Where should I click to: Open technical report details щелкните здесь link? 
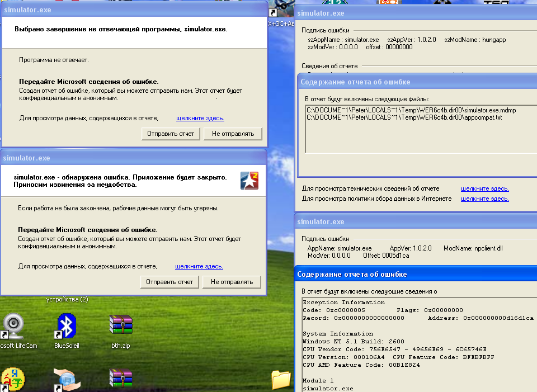(x=484, y=188)
